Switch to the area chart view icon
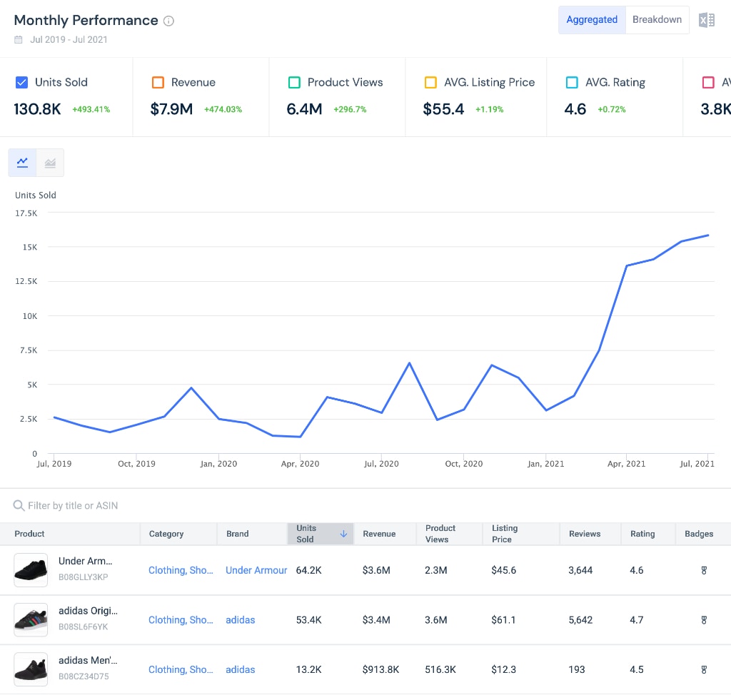Image resolution: width=731 pixels, height=700 pixels. pyautogui.click(x=50, y=163)
